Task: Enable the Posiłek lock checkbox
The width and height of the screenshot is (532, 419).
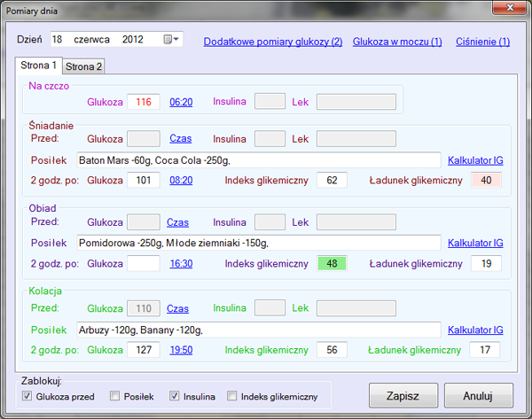Action: pyautogui.click(x=114, y=396)
